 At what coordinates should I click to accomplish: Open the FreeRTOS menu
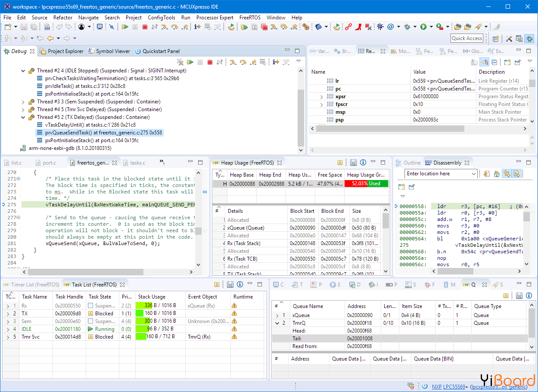tap(250, 18)
